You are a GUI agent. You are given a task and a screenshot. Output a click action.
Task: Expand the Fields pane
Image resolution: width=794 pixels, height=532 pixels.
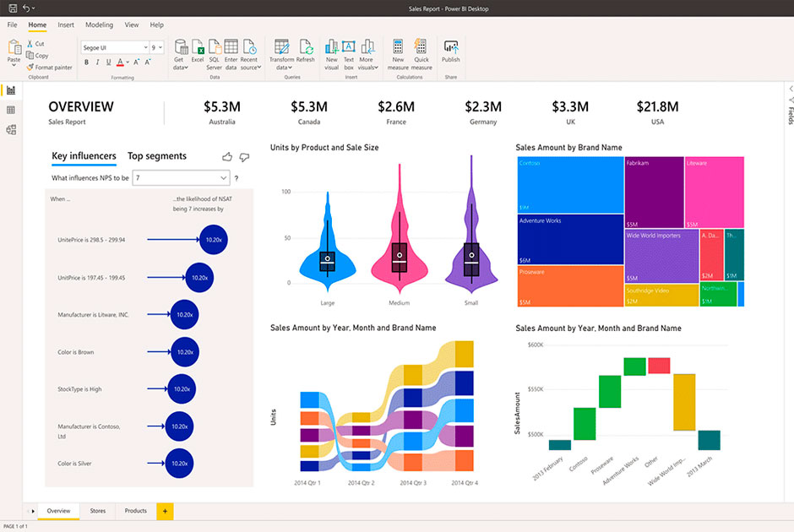coord(791,89)
